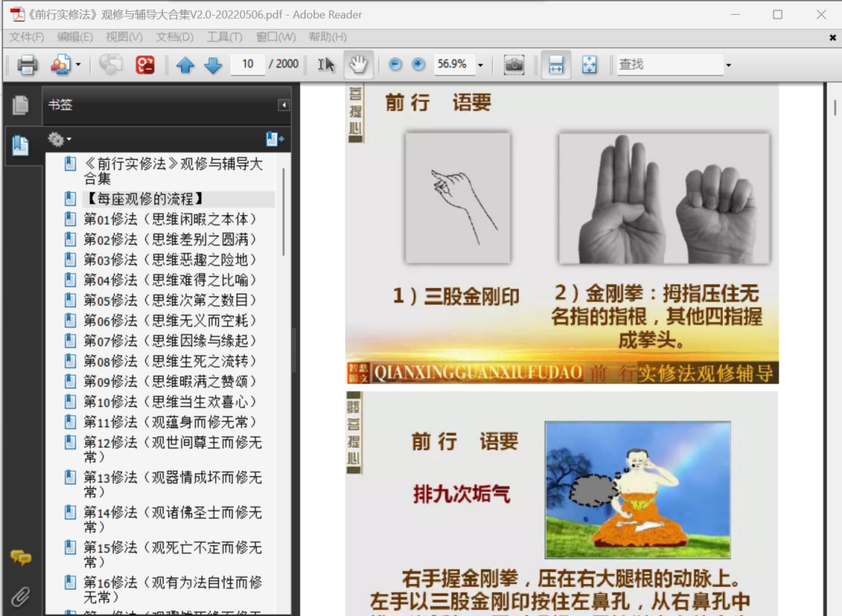
Task: Open bookmark 第02修法（思维差别之圆满）
Action: pos(170,239)
